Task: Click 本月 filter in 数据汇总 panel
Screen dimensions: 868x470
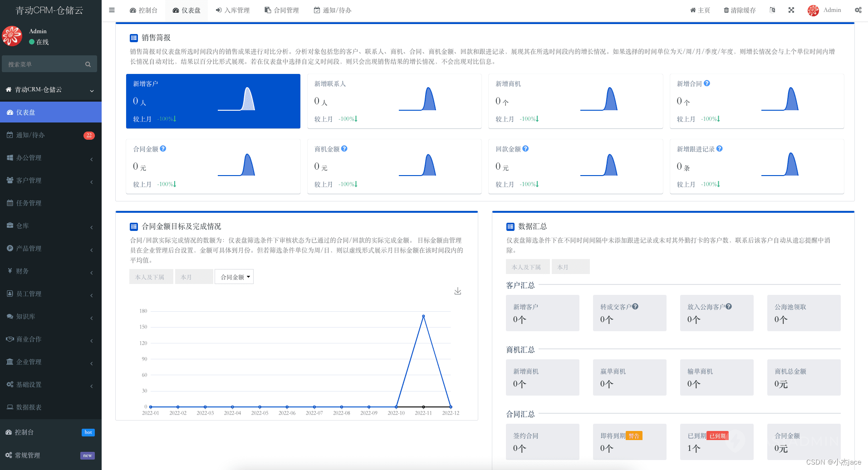Action: coord(570,267)
